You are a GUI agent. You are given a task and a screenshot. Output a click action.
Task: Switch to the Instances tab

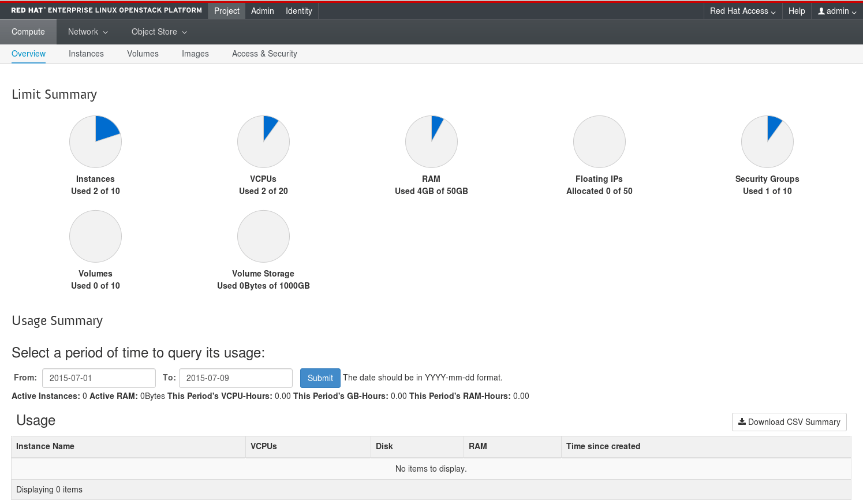click(x=86, y=53)
